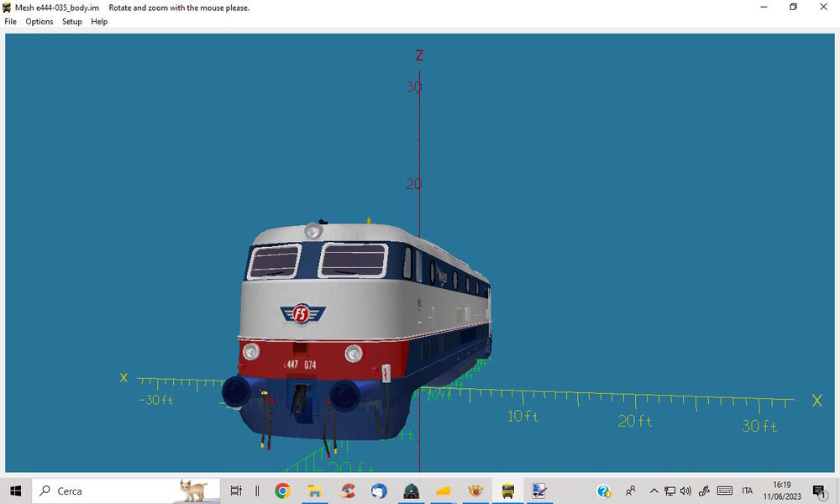Restore down the mesh viewer window
This screenshot has width=840, height=504.
(794, 7)
